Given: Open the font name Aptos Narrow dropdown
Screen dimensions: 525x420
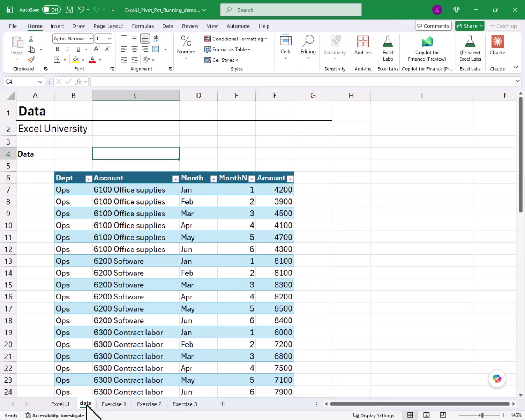Looking at the screenshot, I should click(x=91, y=38).
